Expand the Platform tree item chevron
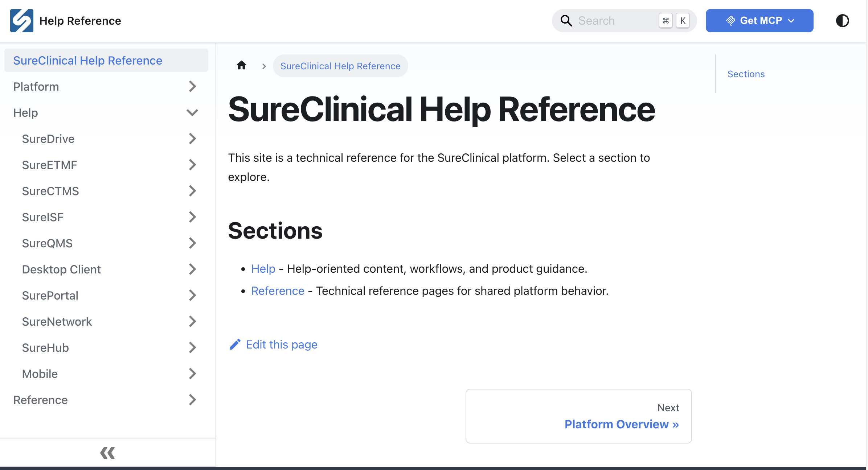 [x=192, y=86]
